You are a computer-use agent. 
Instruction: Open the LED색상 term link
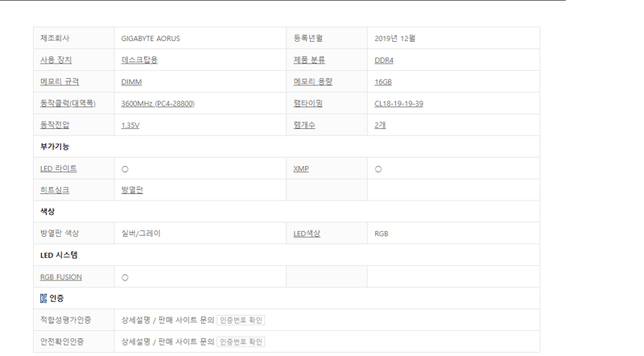coord(307,234)
